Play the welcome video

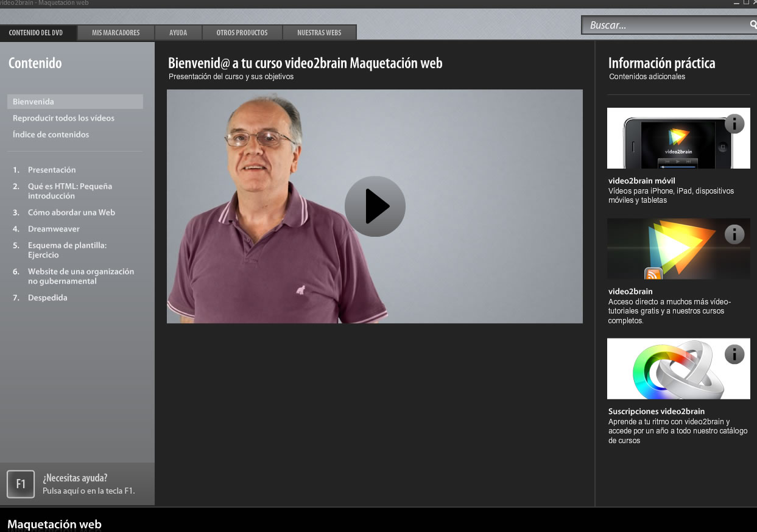[x=375, y=206]
